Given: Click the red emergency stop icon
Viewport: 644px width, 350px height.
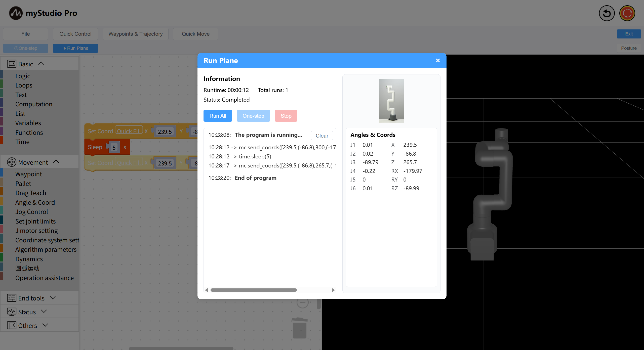Looking at the screenshot, I should (x=627, y=13).
